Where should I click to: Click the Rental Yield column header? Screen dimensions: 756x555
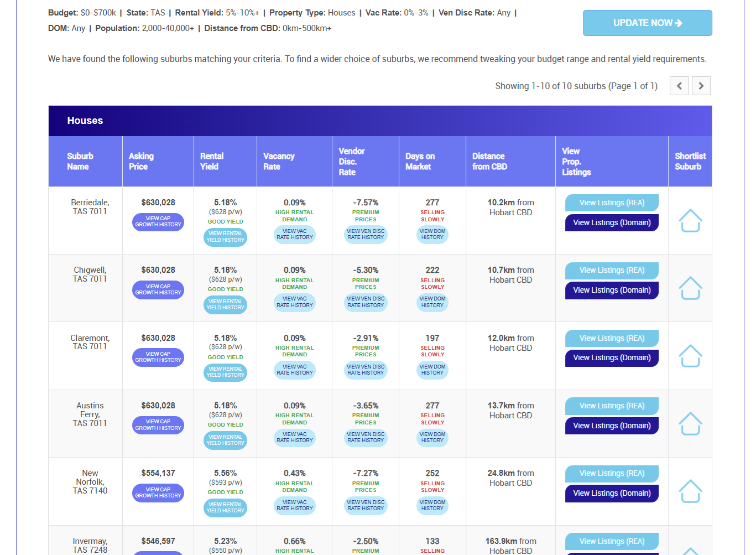tap(212, 162)
